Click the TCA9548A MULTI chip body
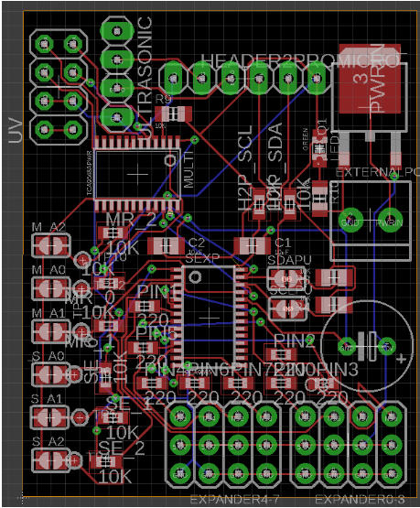 click(x=136, y=174)
